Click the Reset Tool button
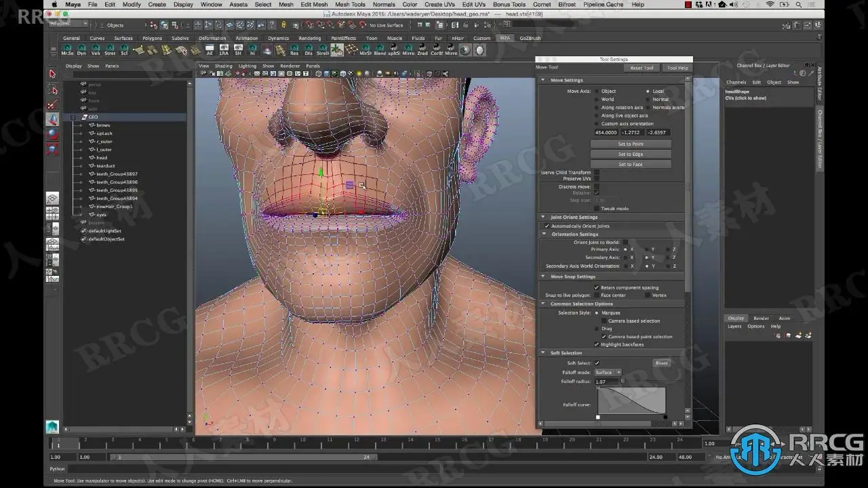The width and height of the screenshot is (868, 488). click(642, 68)
